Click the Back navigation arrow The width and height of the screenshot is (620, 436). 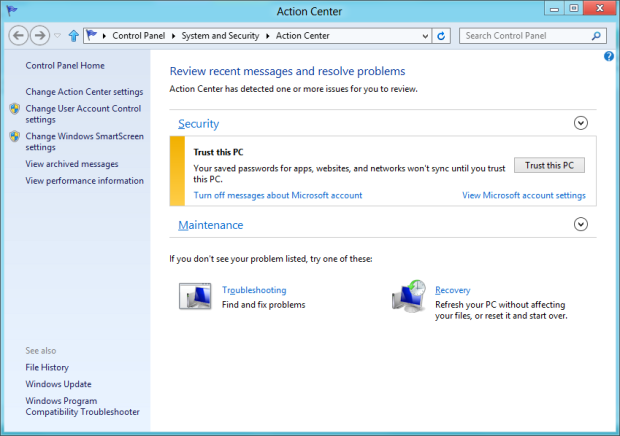coord(18,36)
